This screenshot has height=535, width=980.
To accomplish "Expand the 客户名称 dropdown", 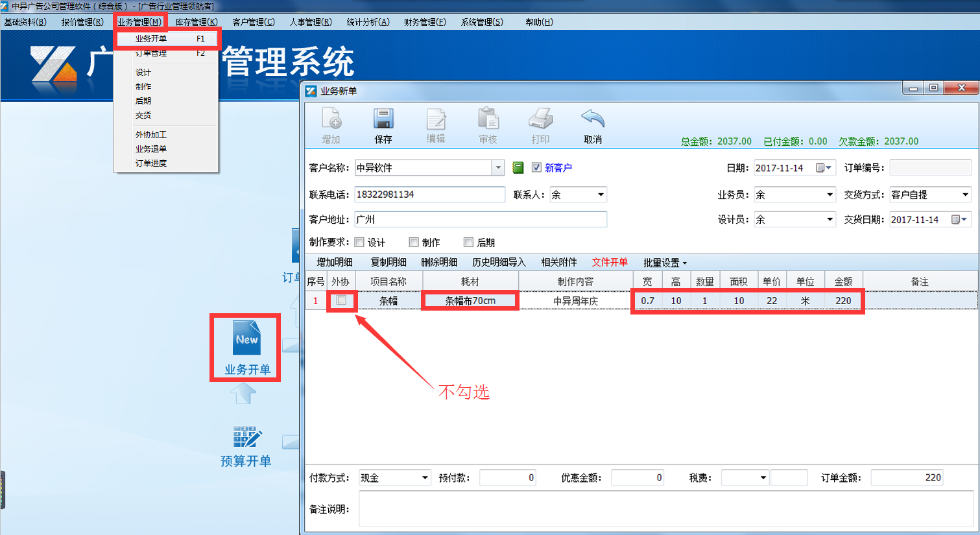I will pos(498,168).
